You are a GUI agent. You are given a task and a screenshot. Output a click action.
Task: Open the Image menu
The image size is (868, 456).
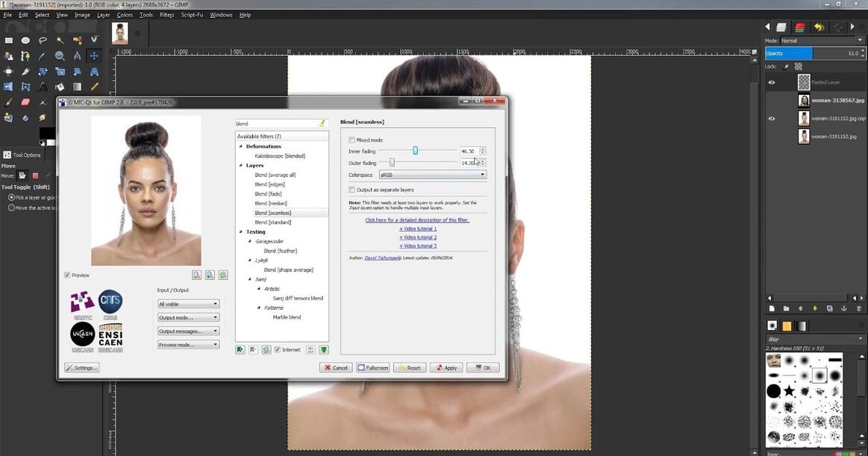click(x=82, y=15)
